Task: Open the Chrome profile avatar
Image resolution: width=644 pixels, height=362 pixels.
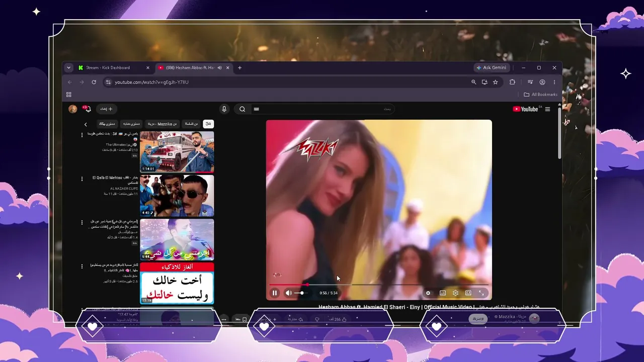Action: 542,82
